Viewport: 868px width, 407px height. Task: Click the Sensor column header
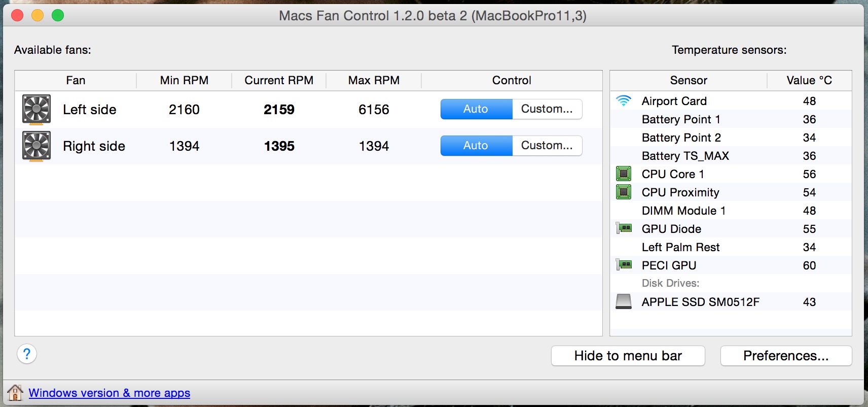[689, 80]
